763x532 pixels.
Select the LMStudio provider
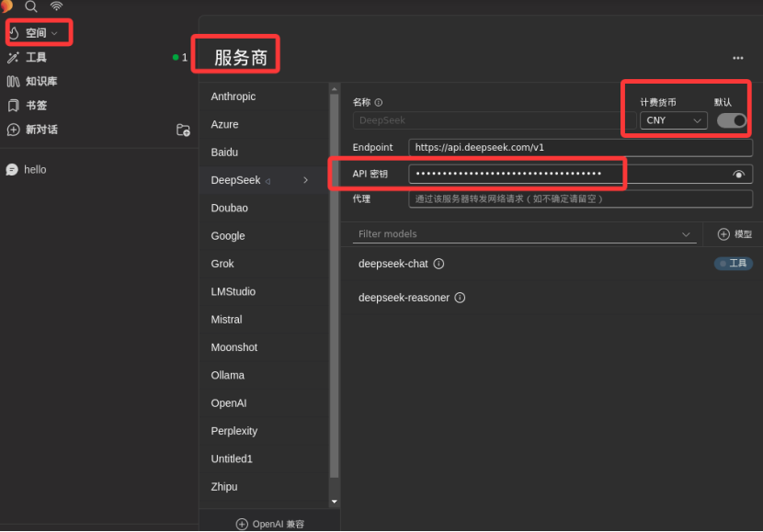tap(264, 292)
